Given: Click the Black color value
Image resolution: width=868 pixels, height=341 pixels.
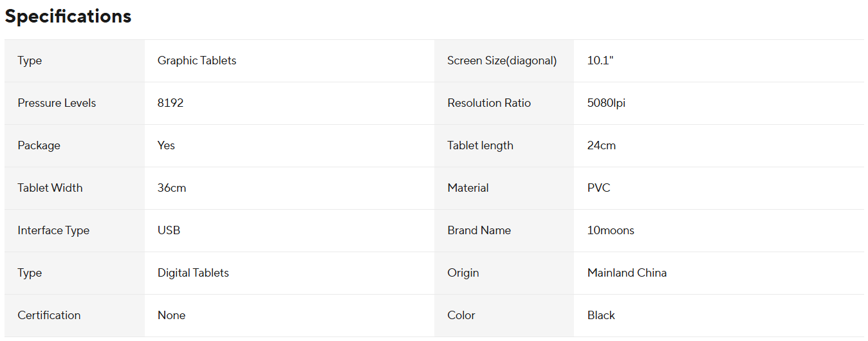Looking at the screenshot, I should pos(601,315).
